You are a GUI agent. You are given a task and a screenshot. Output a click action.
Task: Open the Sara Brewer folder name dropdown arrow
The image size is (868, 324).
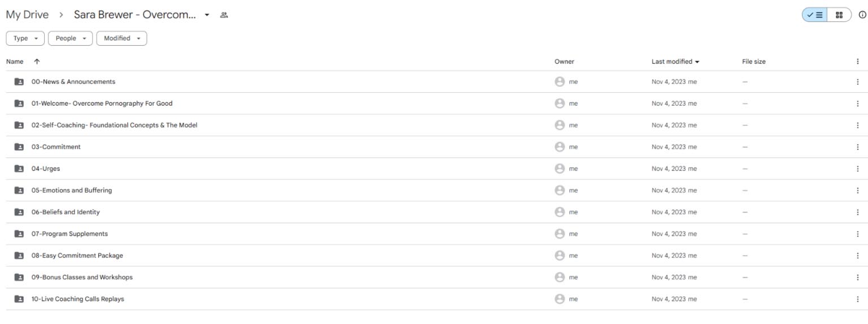tap(207, 15)
